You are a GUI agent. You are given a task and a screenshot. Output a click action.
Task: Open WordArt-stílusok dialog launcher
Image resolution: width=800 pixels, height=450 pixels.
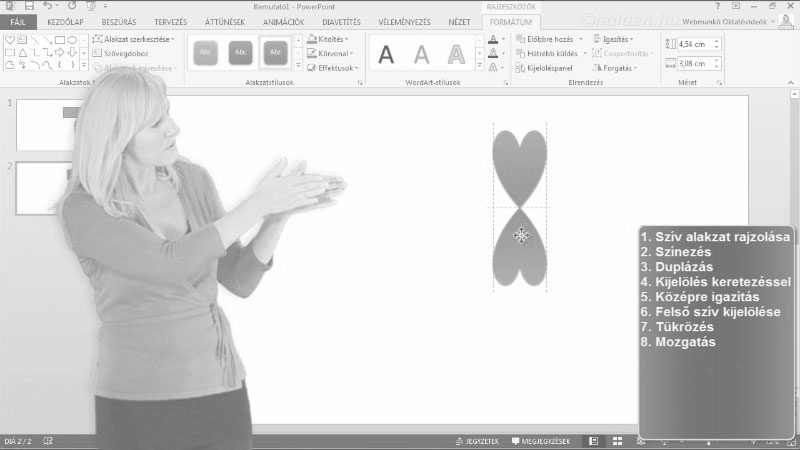click(506, 83)
